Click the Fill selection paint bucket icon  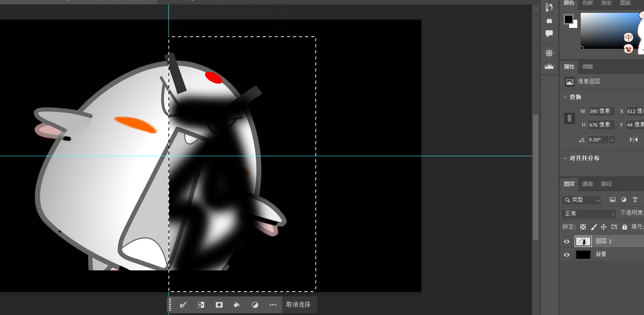(x=237, y=305)
